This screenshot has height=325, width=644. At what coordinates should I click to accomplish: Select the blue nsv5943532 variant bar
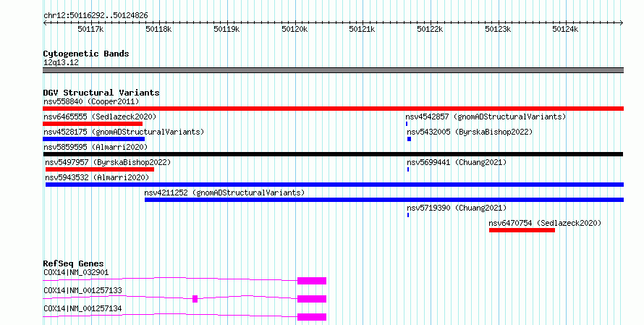tap(335, 185)
